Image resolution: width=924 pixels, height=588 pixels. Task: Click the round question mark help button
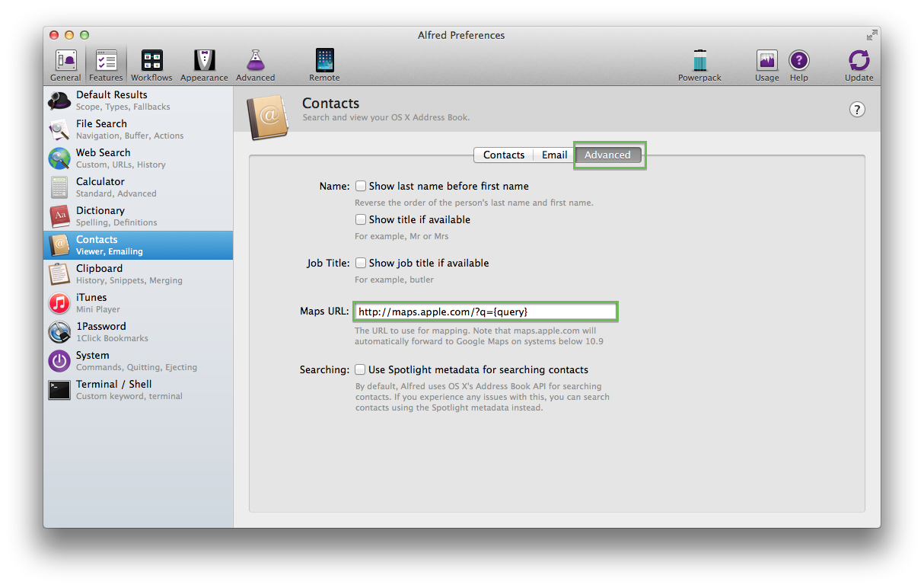point(857,110)
